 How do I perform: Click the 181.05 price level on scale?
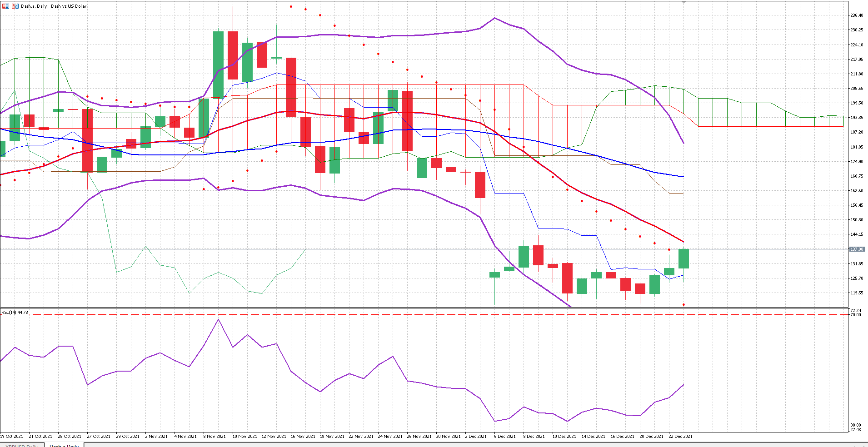[x=856, y=147]
